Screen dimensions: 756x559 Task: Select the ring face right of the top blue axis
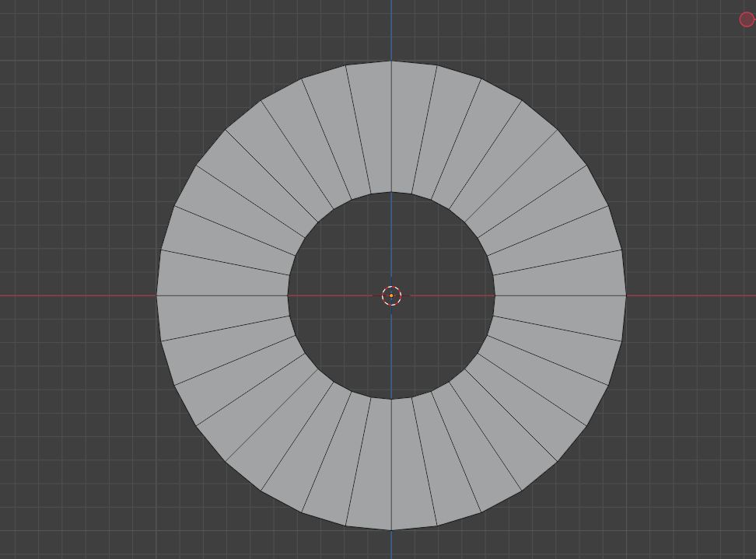pos(412,128)
